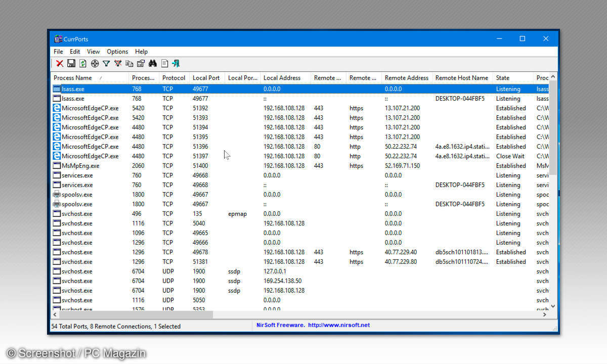
Task: Click the teal funnel filter icon
Action: click(x=106, y=63)
